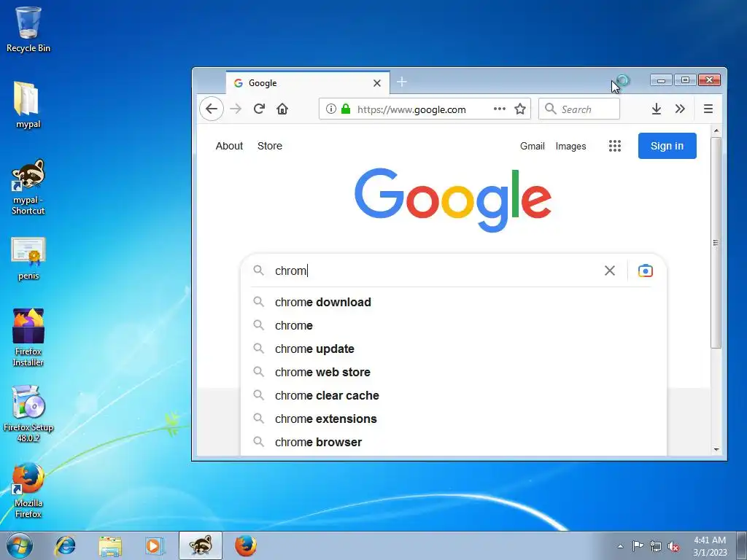Screen dimensions: 747x560
Task: Select the certificate file desktop icon
Action: [x=28, y=259]
